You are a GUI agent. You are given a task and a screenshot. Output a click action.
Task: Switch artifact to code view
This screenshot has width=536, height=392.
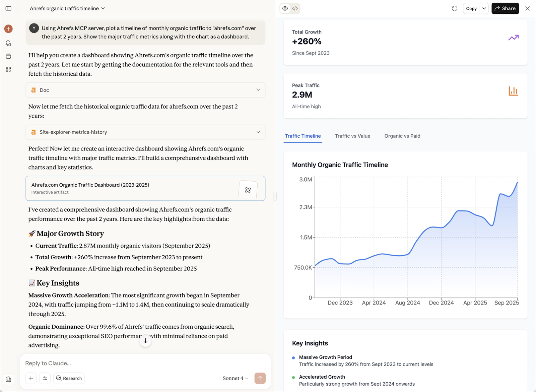[x=294, y=8]
